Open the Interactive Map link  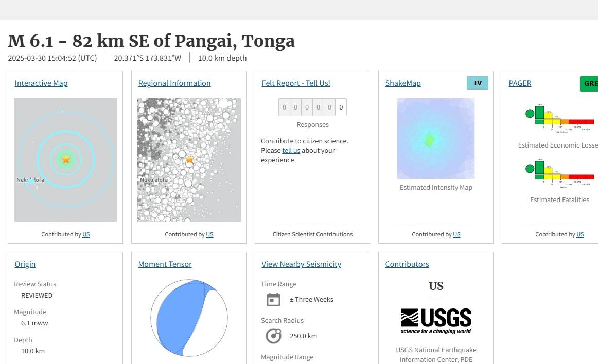[41, 83]
